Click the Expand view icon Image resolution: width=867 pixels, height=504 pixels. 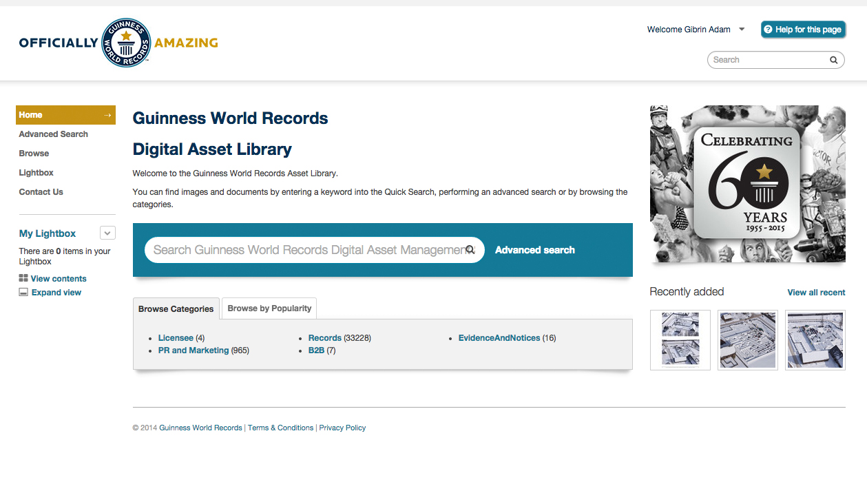[x=23, y=293]
